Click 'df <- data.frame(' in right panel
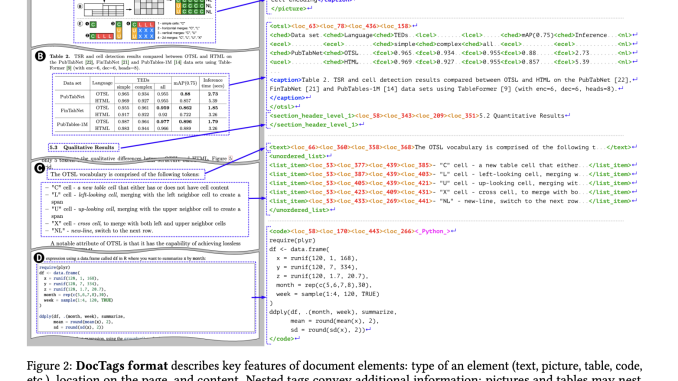The image size is (678, 381). tap(299, 249)
